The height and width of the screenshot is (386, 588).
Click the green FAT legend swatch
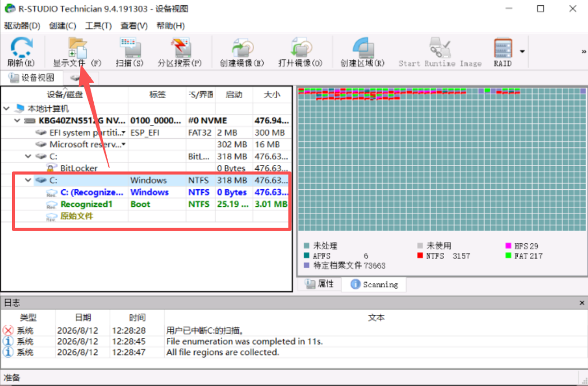click(x=508, y=256)
